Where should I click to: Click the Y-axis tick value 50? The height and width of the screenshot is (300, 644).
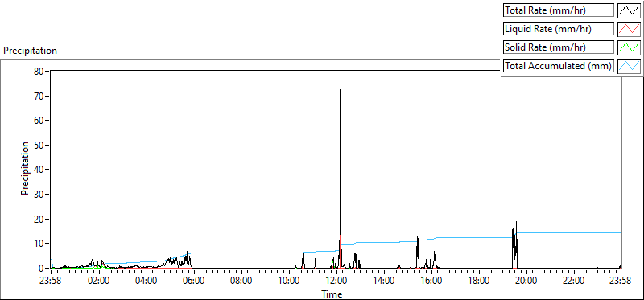(39, 145)
